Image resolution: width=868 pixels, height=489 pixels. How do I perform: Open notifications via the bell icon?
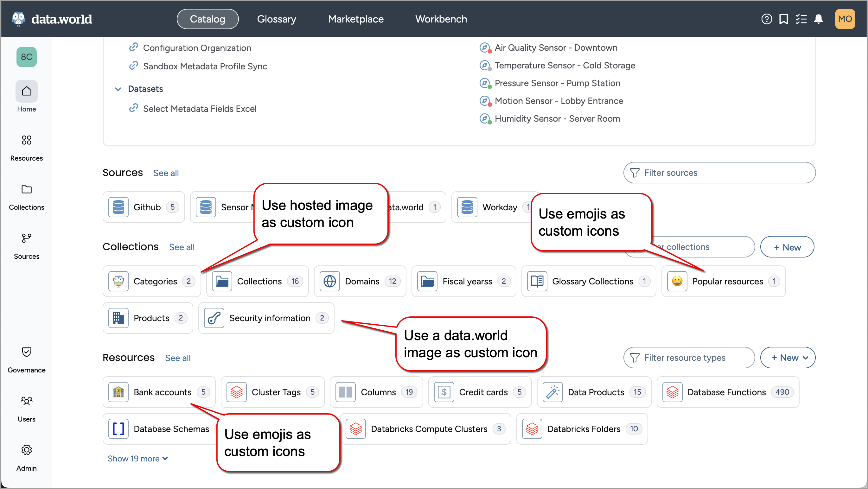tap(819, 19)
